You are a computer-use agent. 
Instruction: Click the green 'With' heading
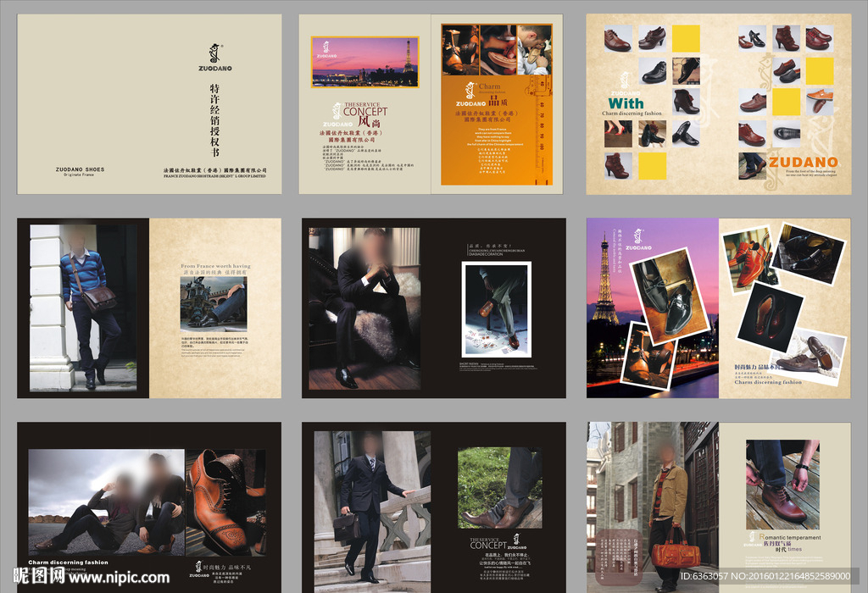[626, 103]
